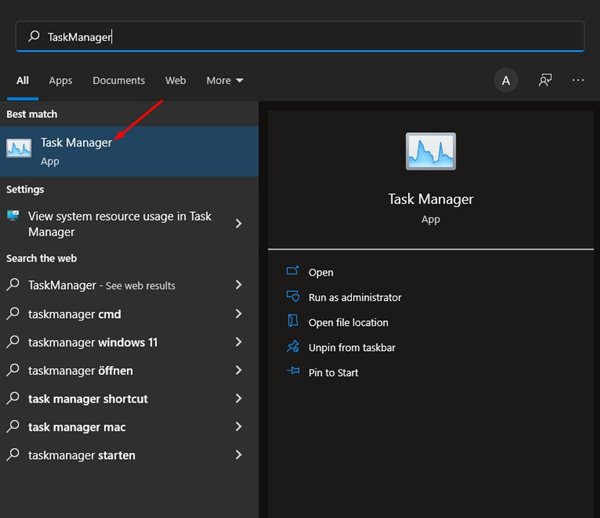Screen dimensions: 600x518
Task: Click Open in the preview pane
Action: point(321,272)
